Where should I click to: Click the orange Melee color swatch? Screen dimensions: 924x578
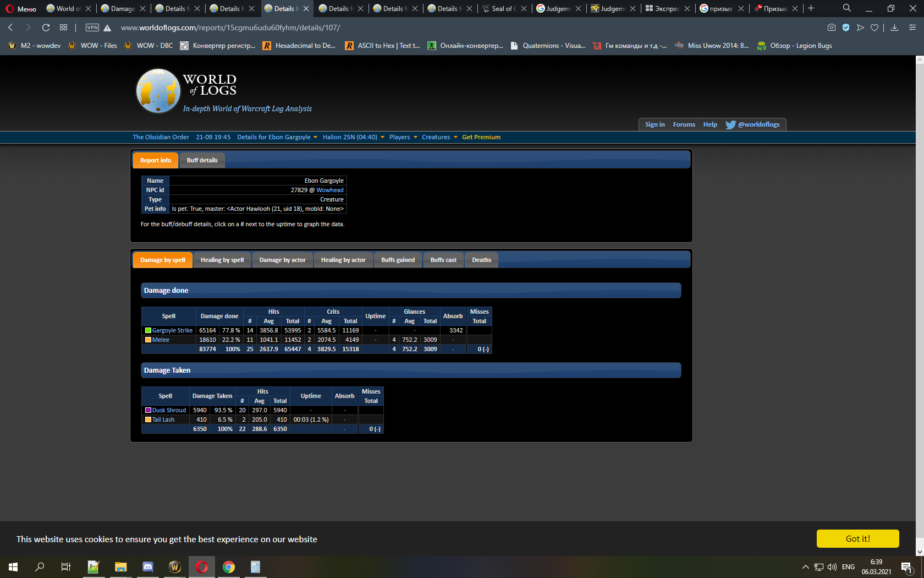(148, 340)
